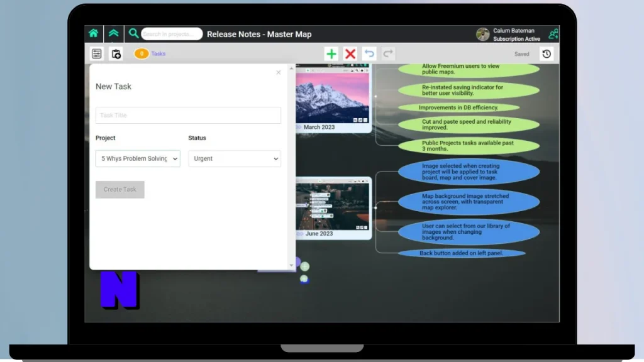Click the Release Notes - Master Map title
Image resolution: width=644 pixels, height=362 pixels.
[x=259, y=35]
